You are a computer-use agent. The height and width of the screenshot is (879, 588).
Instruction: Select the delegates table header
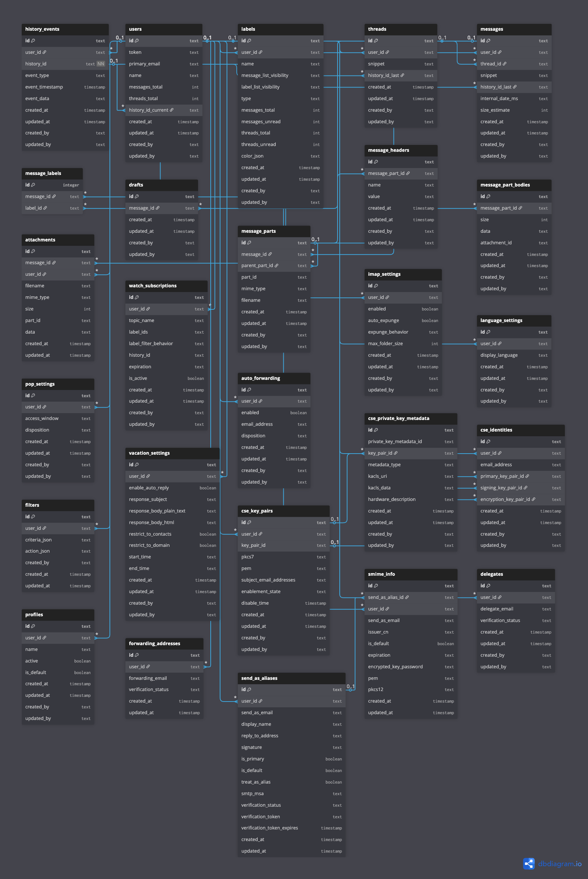point(516,574)
